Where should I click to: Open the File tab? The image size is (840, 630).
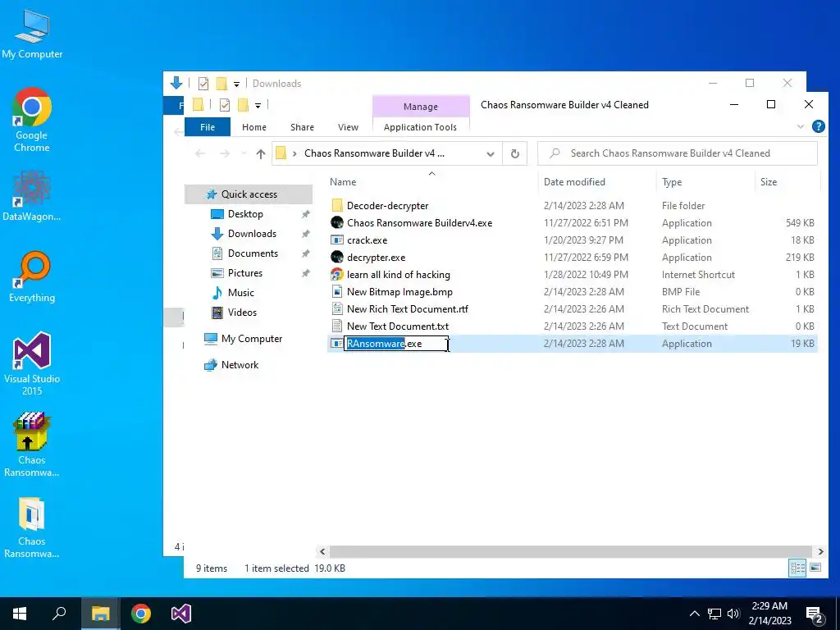point(208,127)
